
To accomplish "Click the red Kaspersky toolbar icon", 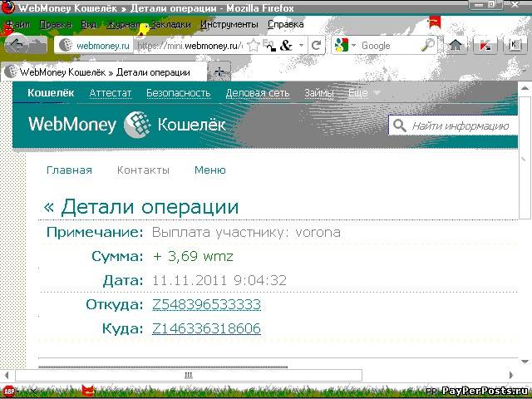I will 485,46.
